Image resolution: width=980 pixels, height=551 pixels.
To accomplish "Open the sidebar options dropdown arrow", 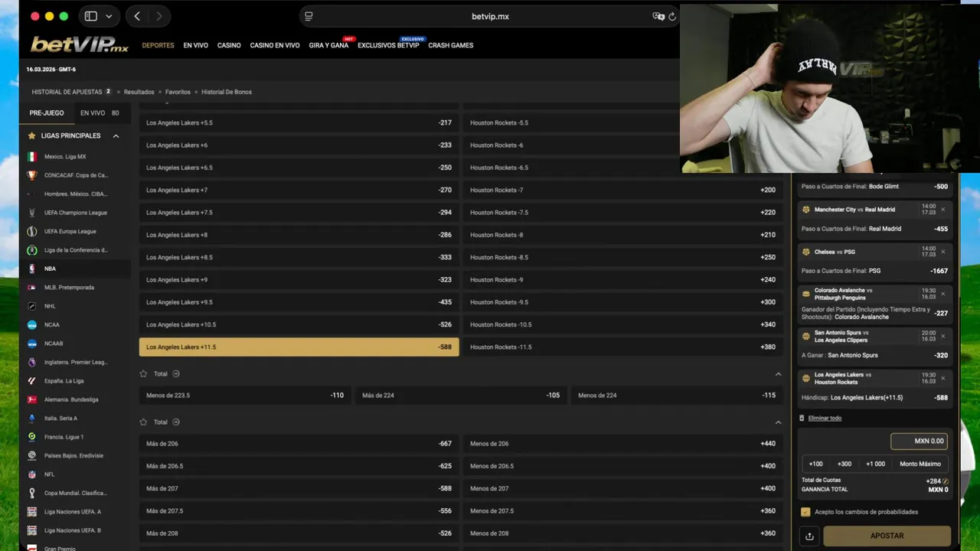I will (109, 16).
